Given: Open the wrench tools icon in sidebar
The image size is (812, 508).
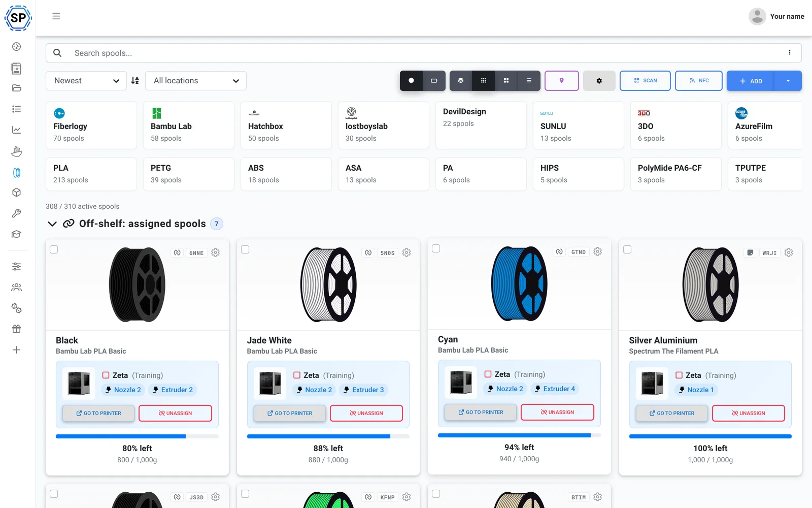Looking at the screenshot, I should point(17,213).
